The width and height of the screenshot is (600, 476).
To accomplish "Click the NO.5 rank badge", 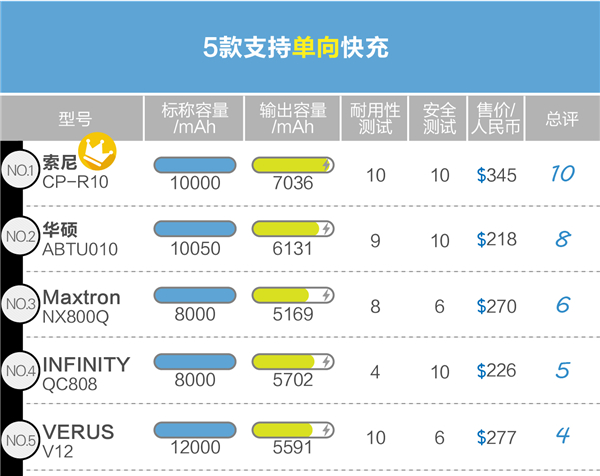I will tap(21, 437).
